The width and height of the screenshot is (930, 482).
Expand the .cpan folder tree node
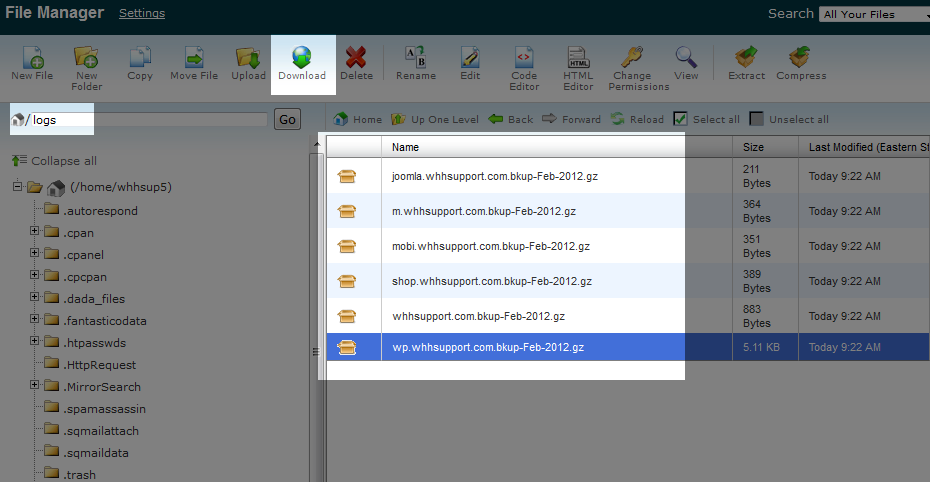coord(35,232)
